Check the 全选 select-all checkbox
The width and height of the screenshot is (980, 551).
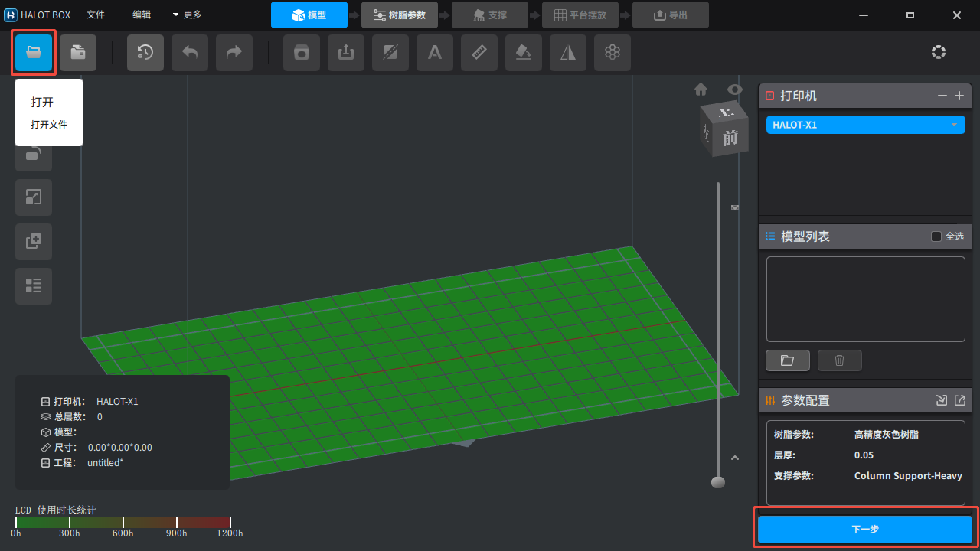[936, 236]
